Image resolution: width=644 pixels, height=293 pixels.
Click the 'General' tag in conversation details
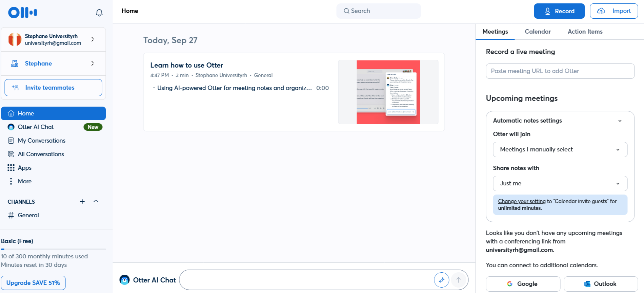(263, 75)
